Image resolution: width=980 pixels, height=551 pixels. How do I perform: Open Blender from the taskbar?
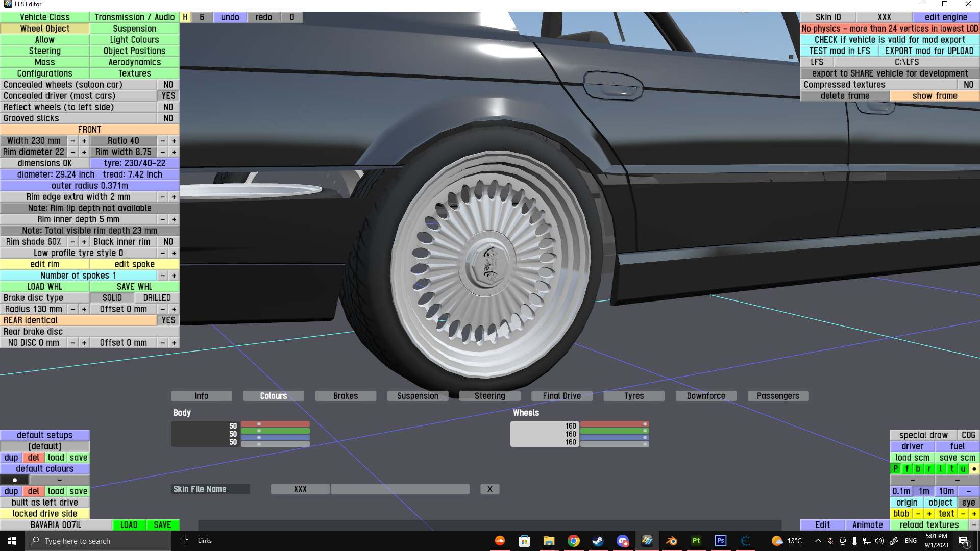click(x=671, y=541)
